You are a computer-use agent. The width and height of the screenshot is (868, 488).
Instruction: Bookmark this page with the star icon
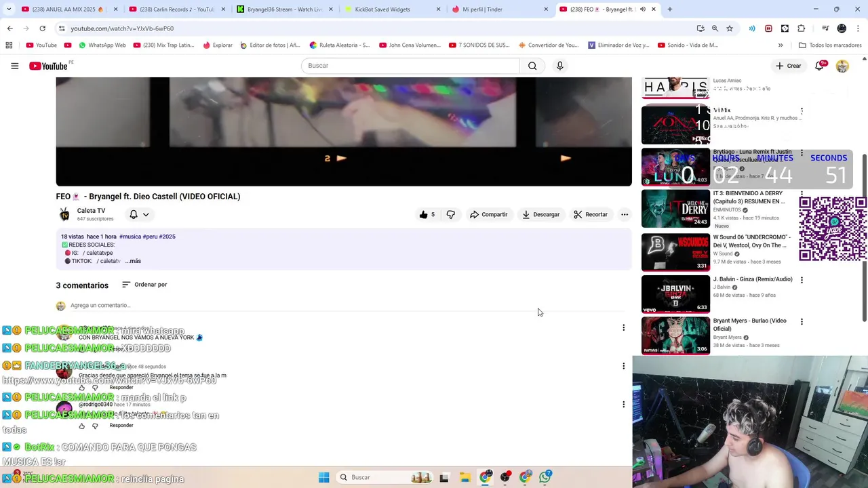pos(730,28)
